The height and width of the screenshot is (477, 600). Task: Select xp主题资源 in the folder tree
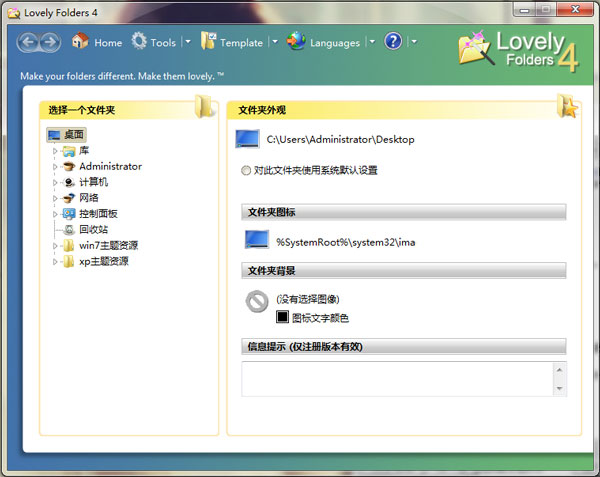click(104, 261)
